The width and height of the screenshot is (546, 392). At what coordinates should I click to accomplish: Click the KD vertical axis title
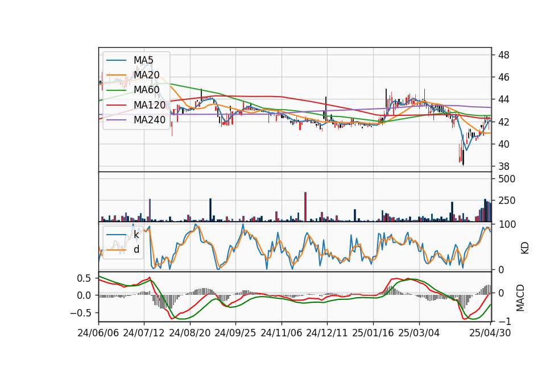click(525, 248)
